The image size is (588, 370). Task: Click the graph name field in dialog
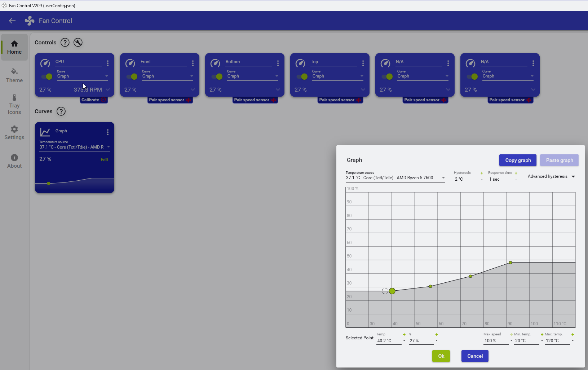pyautogui.click(x=401, y=160)
